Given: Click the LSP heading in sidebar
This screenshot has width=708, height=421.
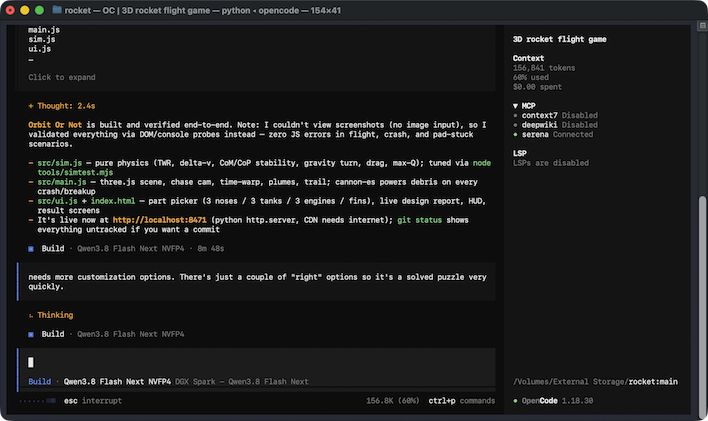Looking at the screenshot, I should point(520,154).
